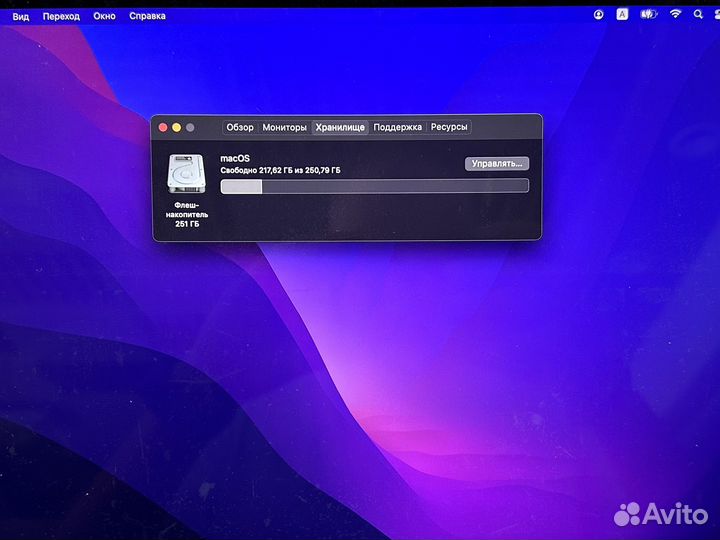Click the user account menu bar icon
Screen dimensions: 720x540
598,15
